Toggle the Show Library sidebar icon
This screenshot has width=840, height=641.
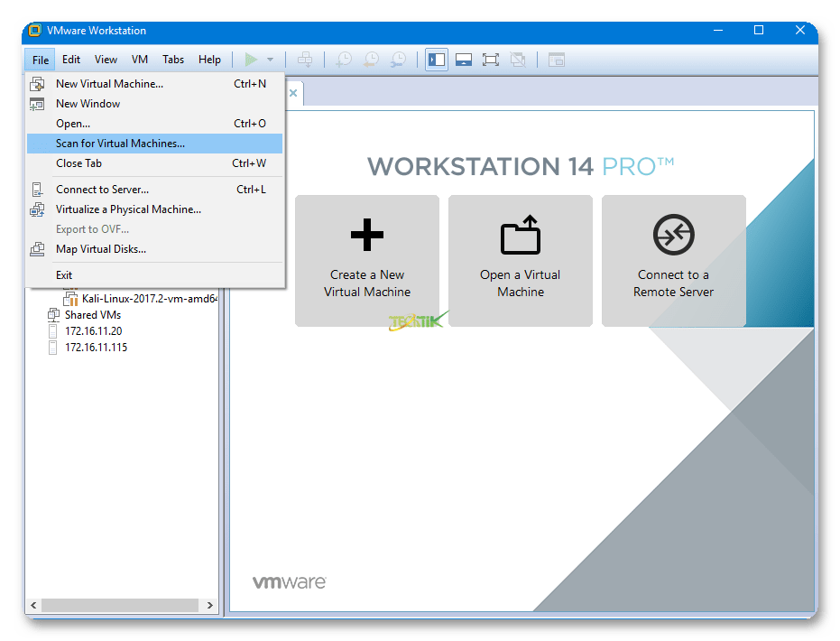coord(437,60)
